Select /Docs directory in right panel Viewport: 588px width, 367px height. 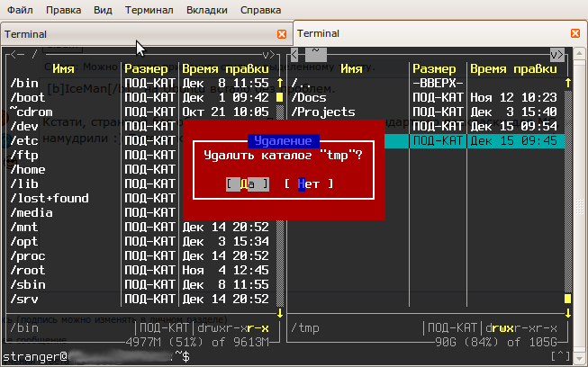[311, 97]
